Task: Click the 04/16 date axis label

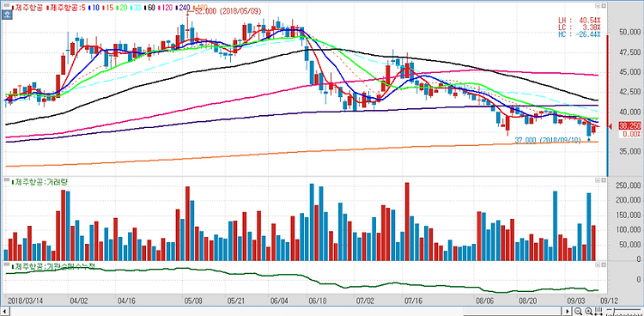Action: click(126, 300)
